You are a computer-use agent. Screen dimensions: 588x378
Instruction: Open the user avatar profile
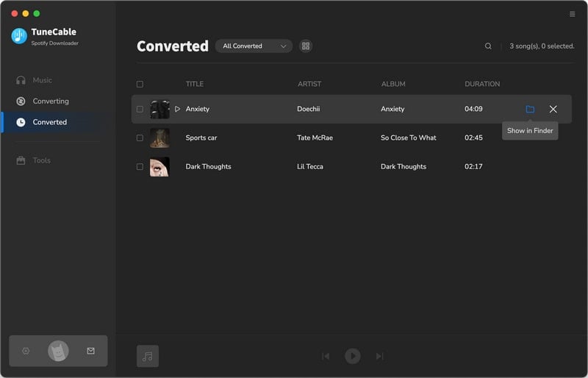(x=58, y=351)
